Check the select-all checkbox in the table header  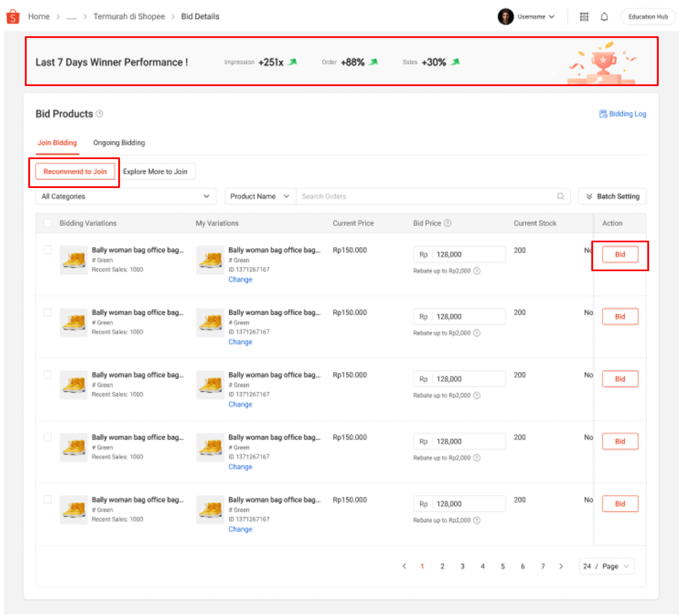(x=48, y=223)
